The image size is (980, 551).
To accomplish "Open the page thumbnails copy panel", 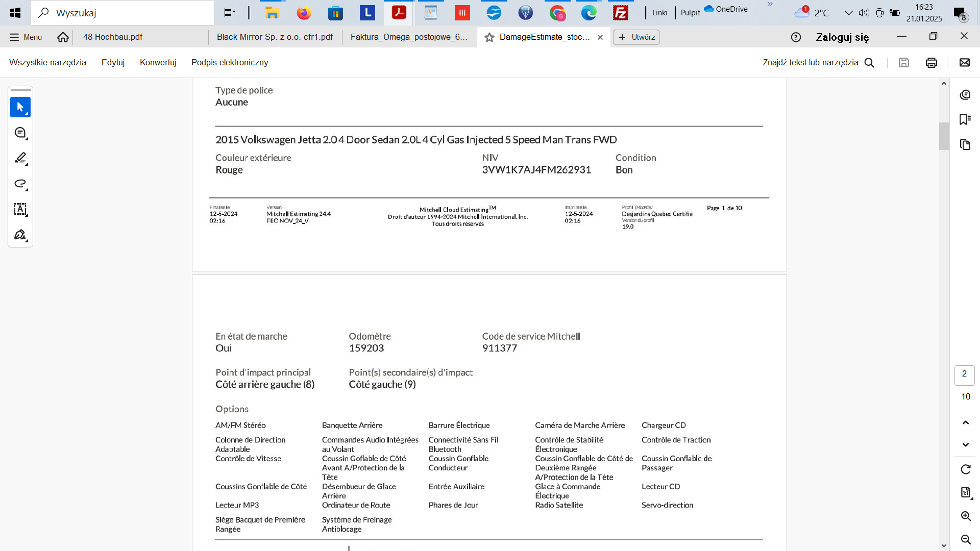I will point(965,144).
